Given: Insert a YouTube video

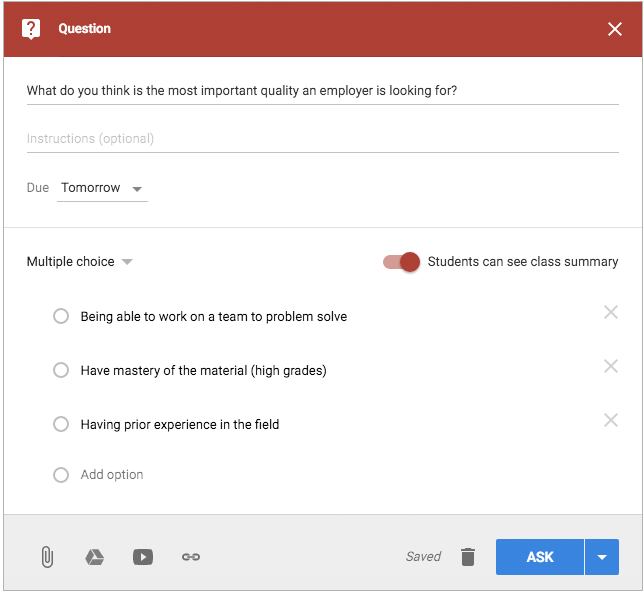Looking at the screenshot, I should pos(143,557).
